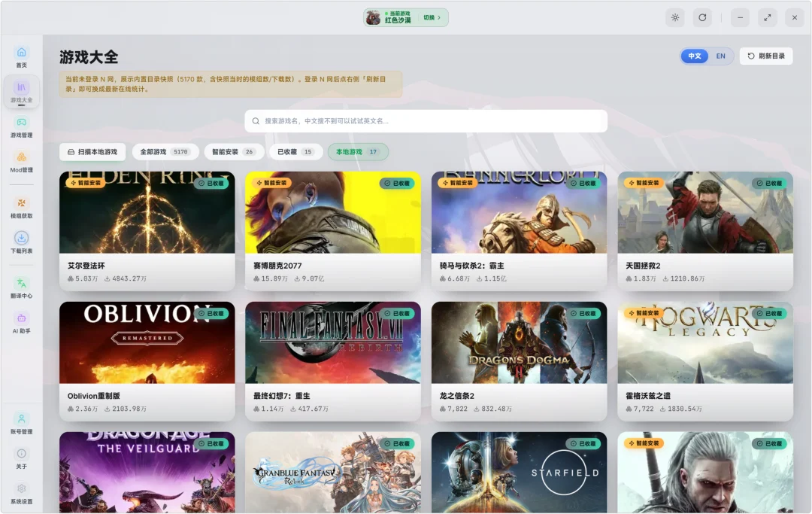Click the 智能安装 badge on 霍格沃兹之遗
Image resolution: width=812 pixels, height=514 pixels.
(644, 313)
